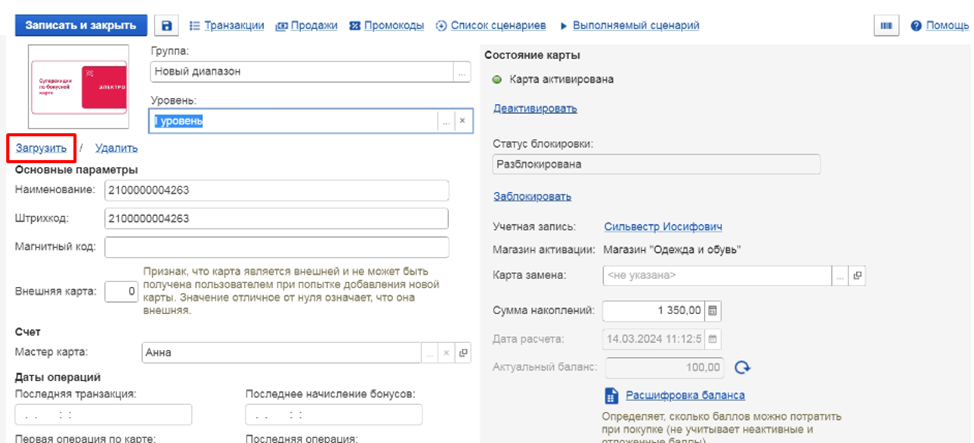The height and width of the screenshot is (443, 974).
Task: Click the Наименование input field
Action: [x=276, y=191]
